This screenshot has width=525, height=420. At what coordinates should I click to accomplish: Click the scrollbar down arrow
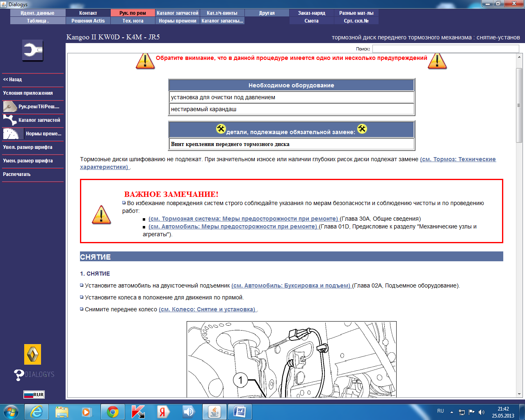519,394
